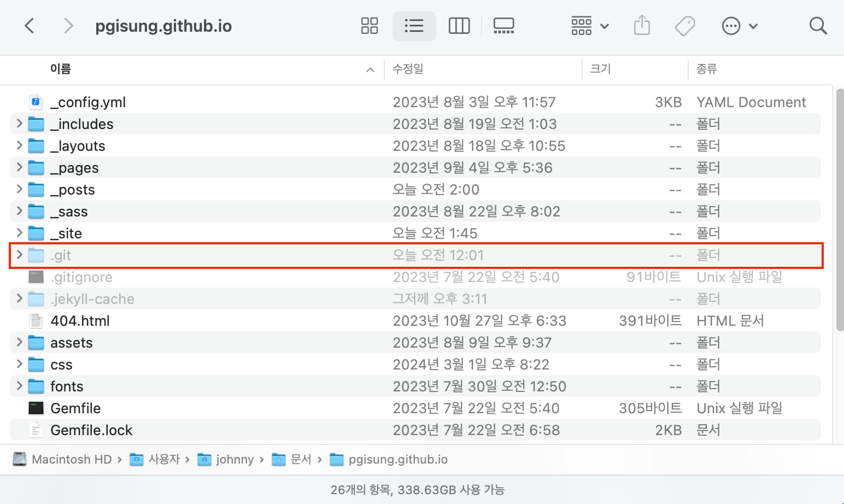Reverse sort order on the 이름 column
Screen dimensions: 844x504
(x=60, y=69)
